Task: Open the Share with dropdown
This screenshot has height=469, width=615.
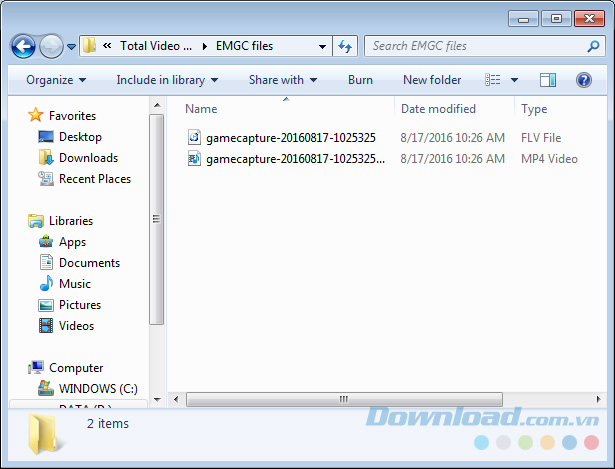Action: tap(282, 80)
